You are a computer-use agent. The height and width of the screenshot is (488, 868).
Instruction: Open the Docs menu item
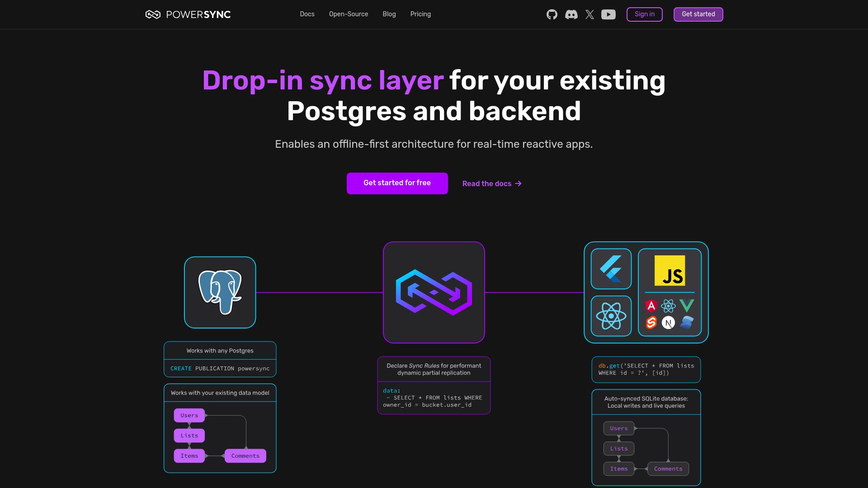[307, 14]
